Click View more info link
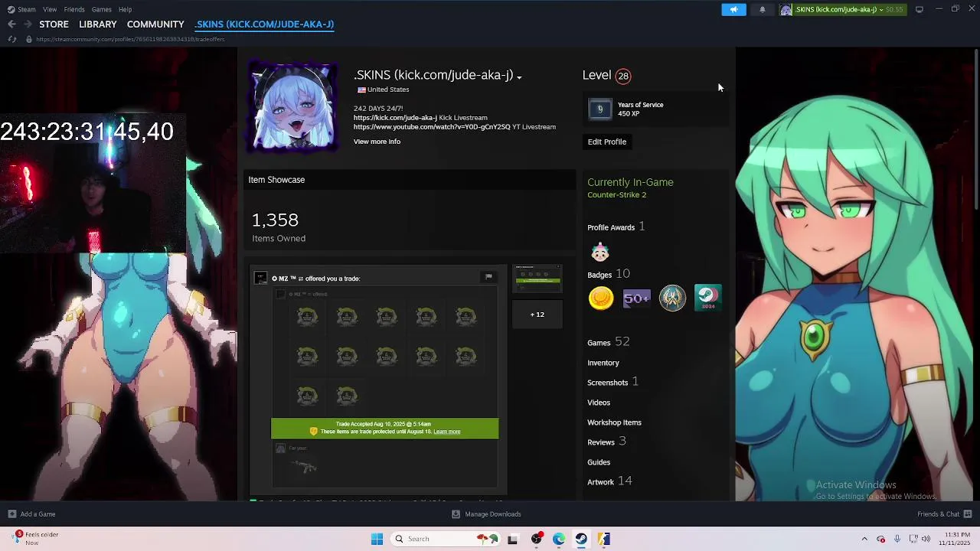 pyautogui.click(x=377, y=142)
